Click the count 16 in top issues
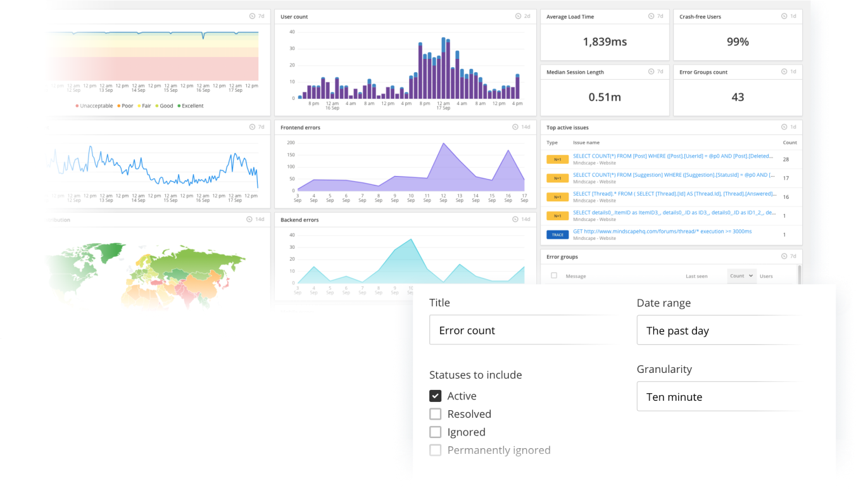 (786, 197)
